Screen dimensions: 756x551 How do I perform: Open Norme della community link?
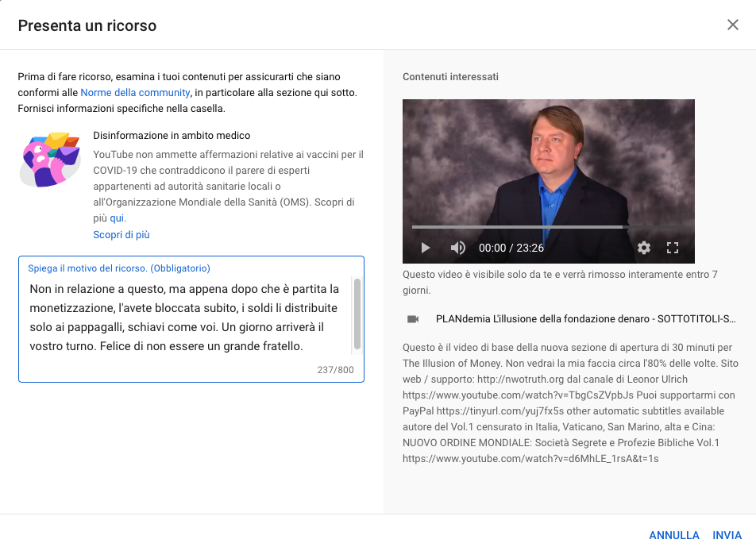click(135, 93)
